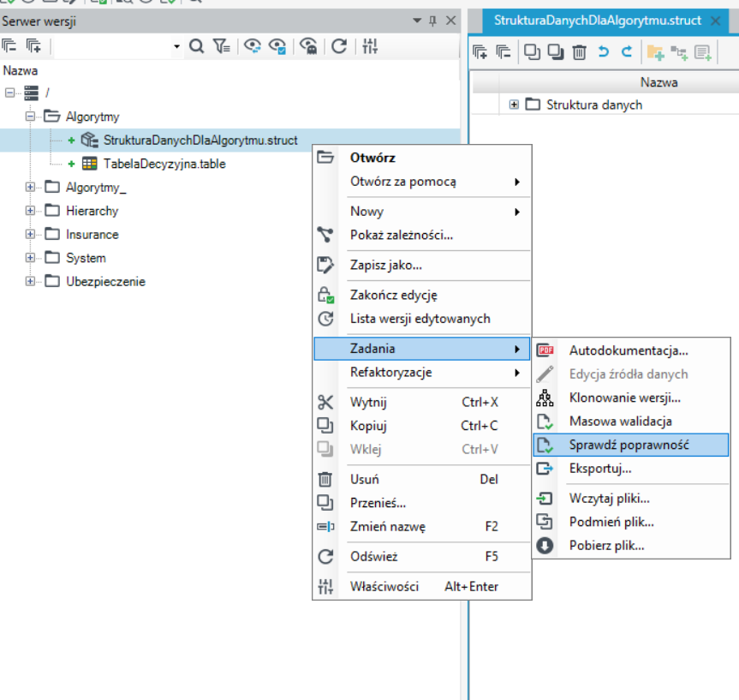Click the redo arrow in the editor toolbar
Viewport: 739px width, 700px height.
click(x=627, y=51)
